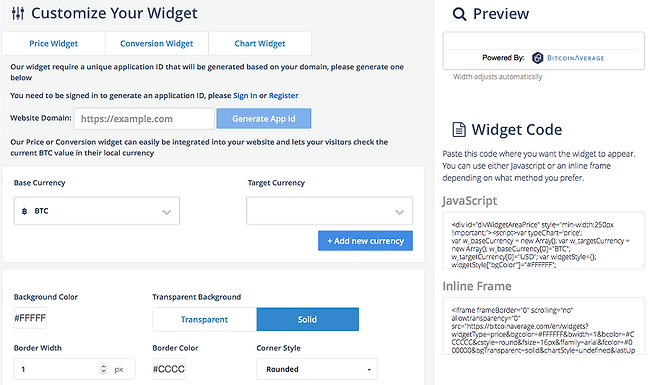Click the Background Color #FFFFF field
Image resolution: width=650 pixels, height=385 pixels.
[30, 318]
